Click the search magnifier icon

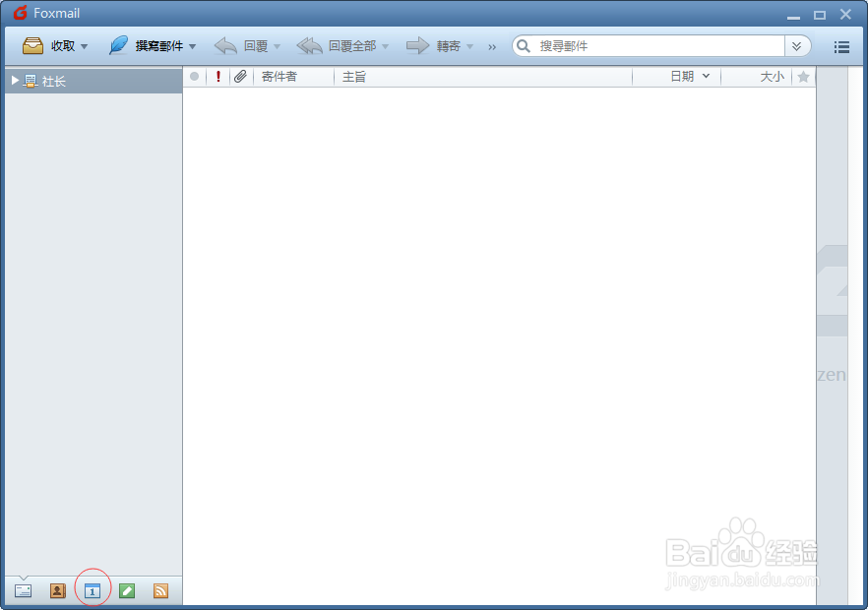[x=524, y=46]
